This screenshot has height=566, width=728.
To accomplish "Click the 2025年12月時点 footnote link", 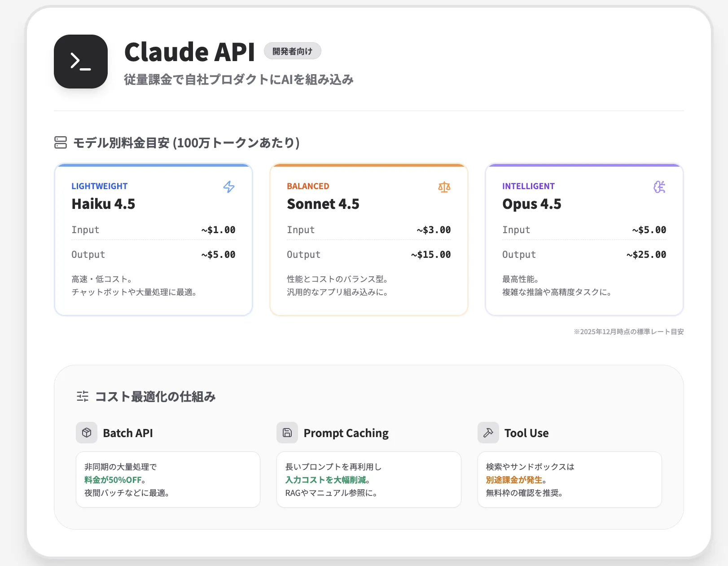I will (628, 332).
